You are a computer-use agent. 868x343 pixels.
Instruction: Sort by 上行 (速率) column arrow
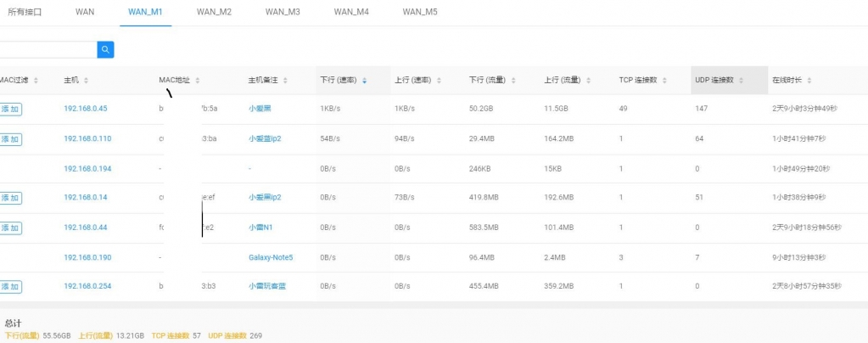click(439, 81)
